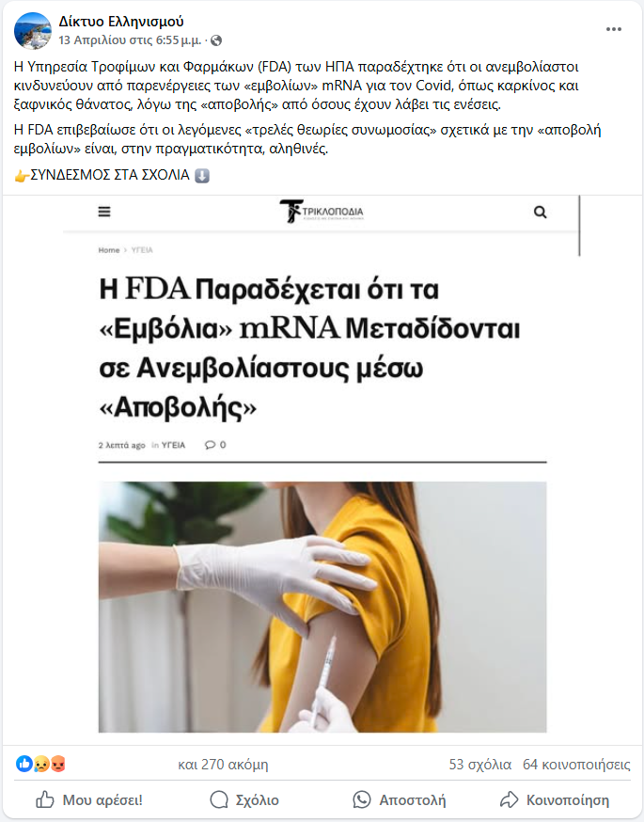Open the vaccination photo in article
Screen dimensions: 644x822
322,607
